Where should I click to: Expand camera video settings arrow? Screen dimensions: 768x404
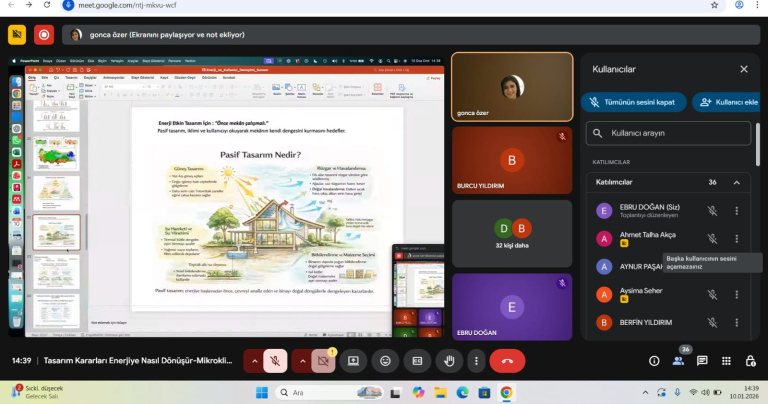pos(301,361)
